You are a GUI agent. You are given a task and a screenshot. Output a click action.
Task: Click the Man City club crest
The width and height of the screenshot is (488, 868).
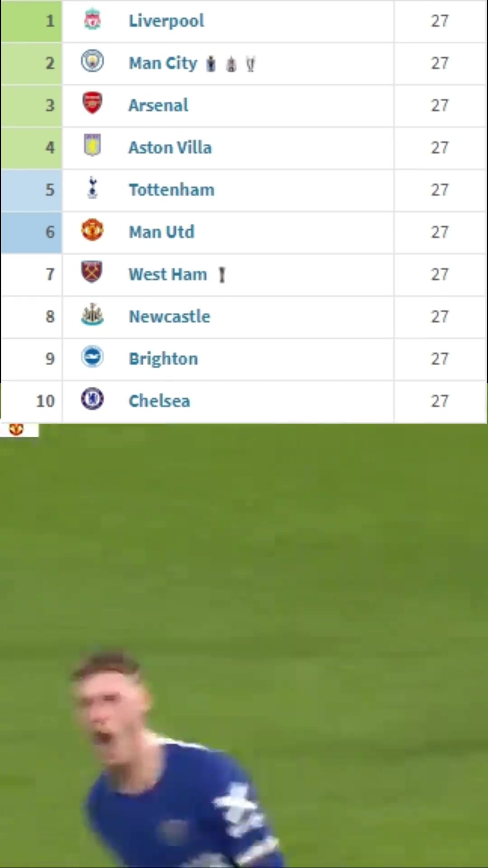point(92,61)
